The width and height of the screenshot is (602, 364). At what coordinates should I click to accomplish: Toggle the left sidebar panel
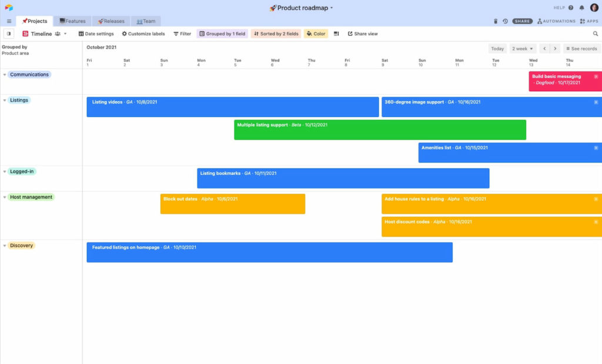(x=8, y=33)
